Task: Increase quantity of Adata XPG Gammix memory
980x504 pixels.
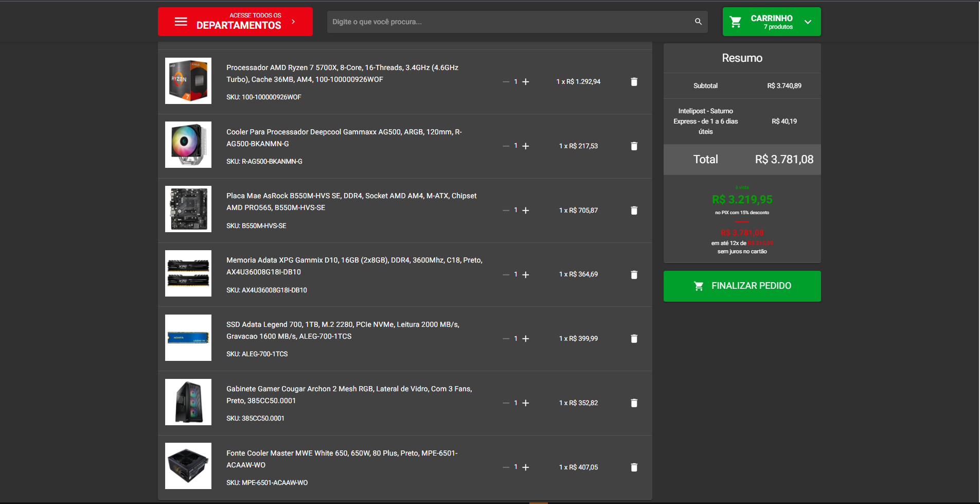Action: (x=525, y=275)
